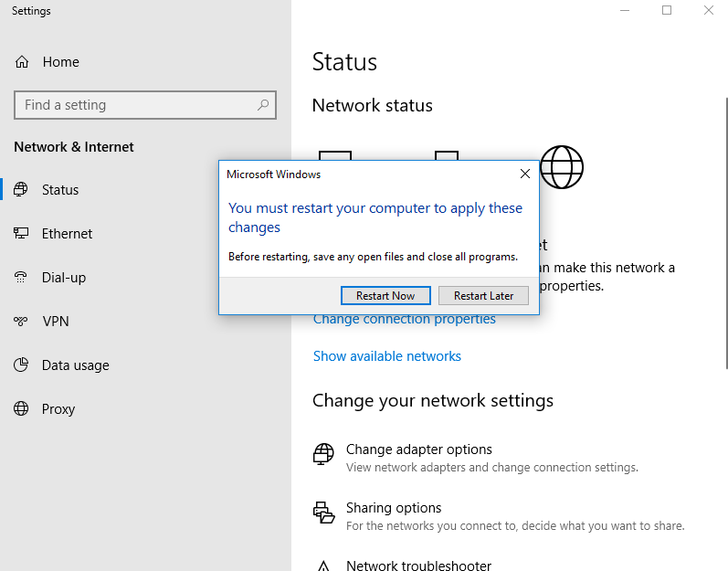Click the Sharing options icon
This screenshot has height=571, width=728.
click(x=323, y=513)
